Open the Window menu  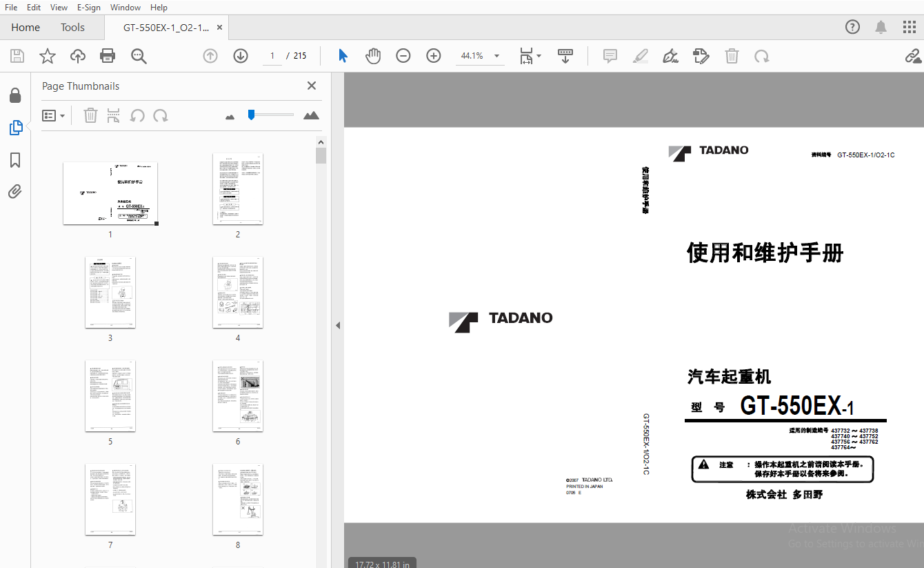(x=125, y=7)
